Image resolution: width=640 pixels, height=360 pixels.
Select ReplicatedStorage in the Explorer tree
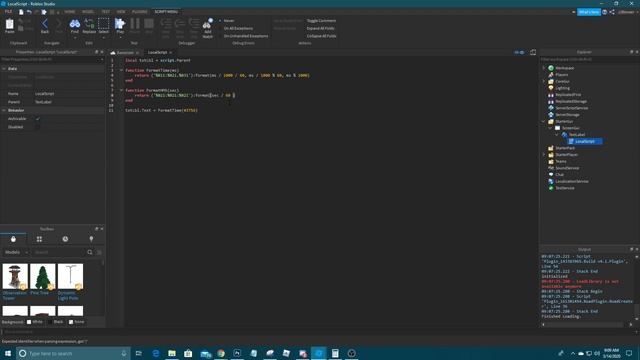tap(571, 101)
